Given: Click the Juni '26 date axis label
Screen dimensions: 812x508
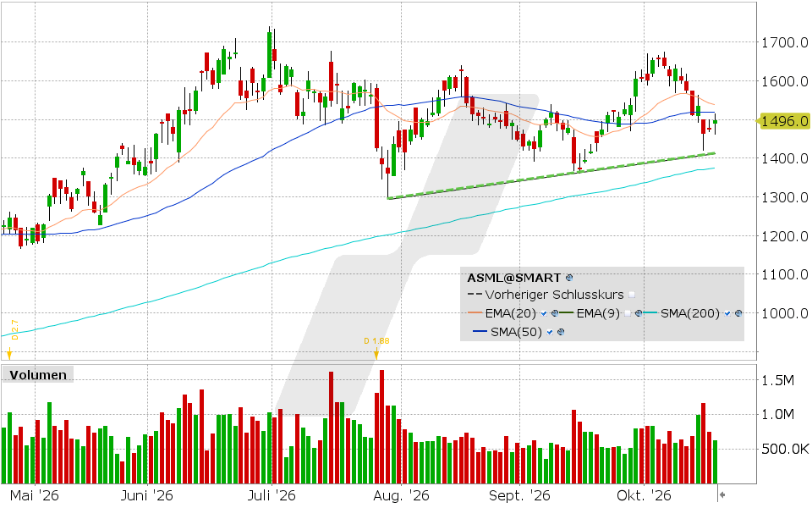Looking at the screenshot, I should coord(146,496).
